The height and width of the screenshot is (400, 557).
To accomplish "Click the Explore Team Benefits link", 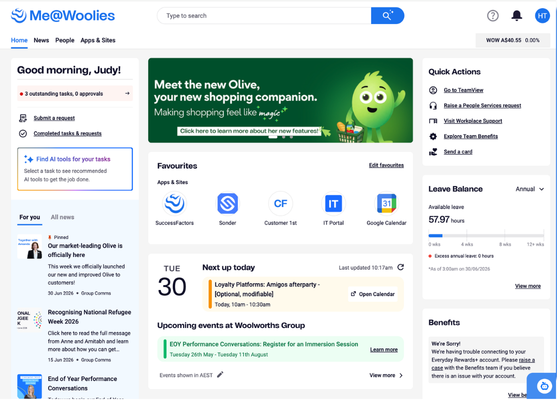I will tap(471, 136).
